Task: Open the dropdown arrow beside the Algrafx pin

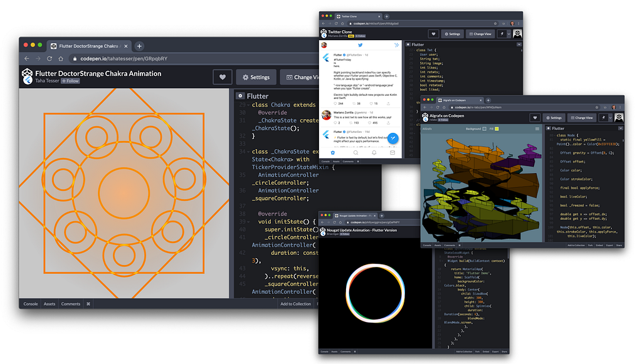Action: [x=611, y=117]
